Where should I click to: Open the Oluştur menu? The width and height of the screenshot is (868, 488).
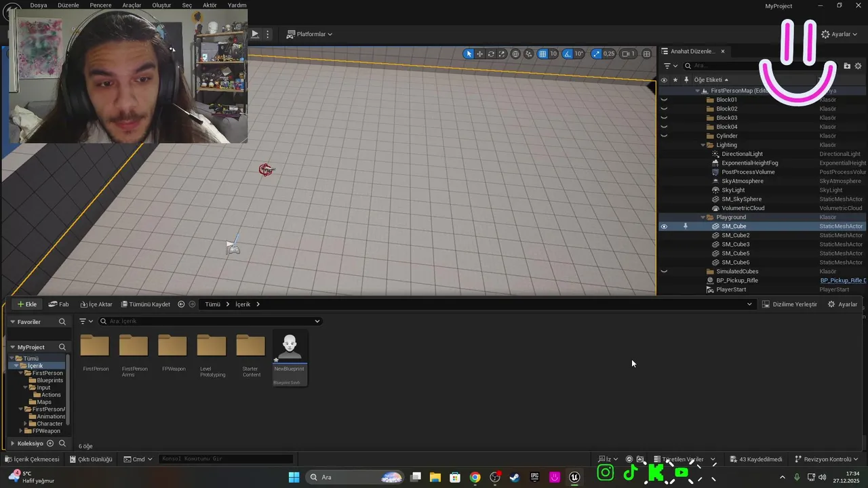coord(161,5)
